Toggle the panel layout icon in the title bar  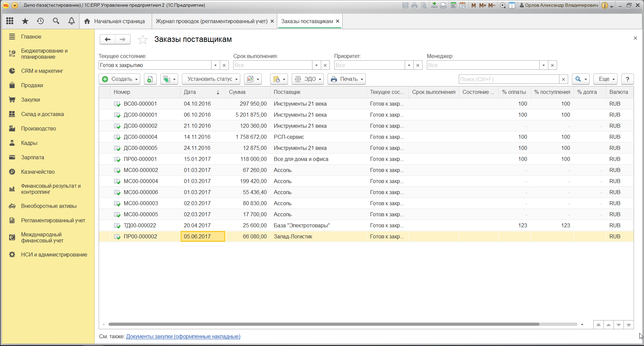(x=512, y=5)
